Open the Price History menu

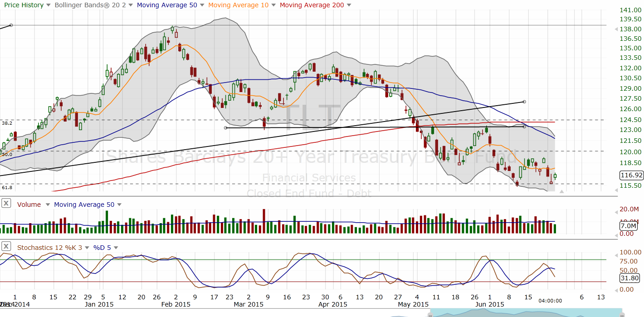point(48,5)
